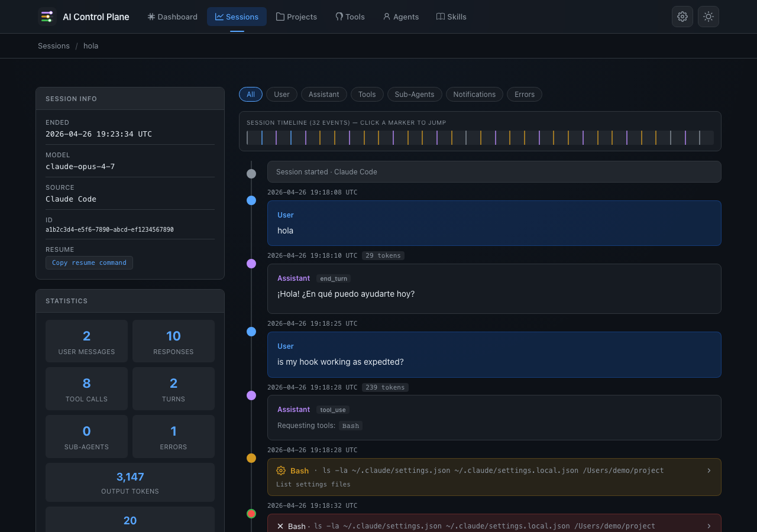Viewport: 757px width, 532px height.
Task: Show only Sub-Agents events
Action: 415,95
